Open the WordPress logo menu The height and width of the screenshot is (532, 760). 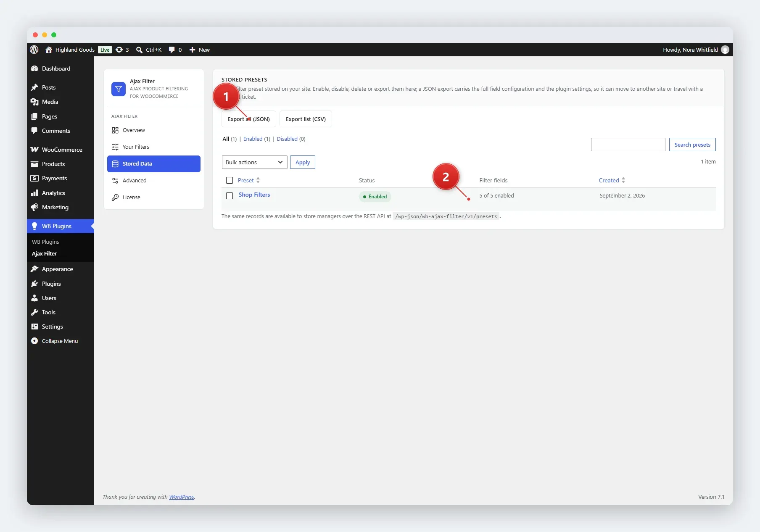(x=34, y=50)
